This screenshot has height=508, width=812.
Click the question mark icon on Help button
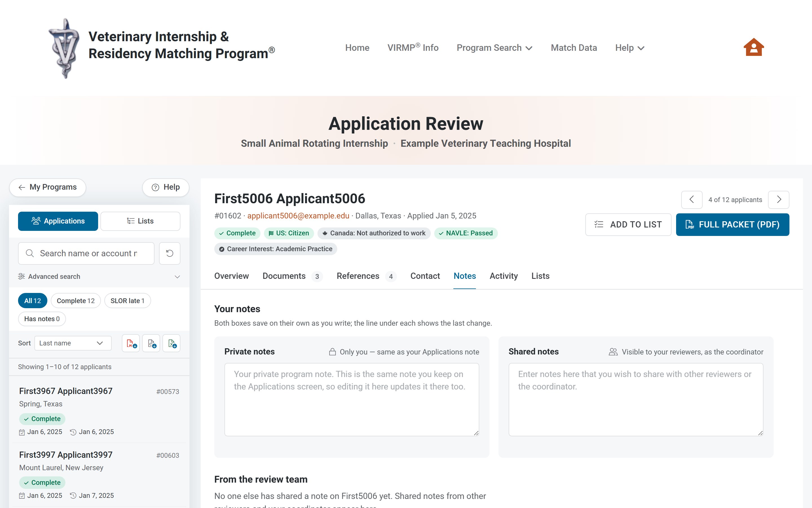click(155, 187)
